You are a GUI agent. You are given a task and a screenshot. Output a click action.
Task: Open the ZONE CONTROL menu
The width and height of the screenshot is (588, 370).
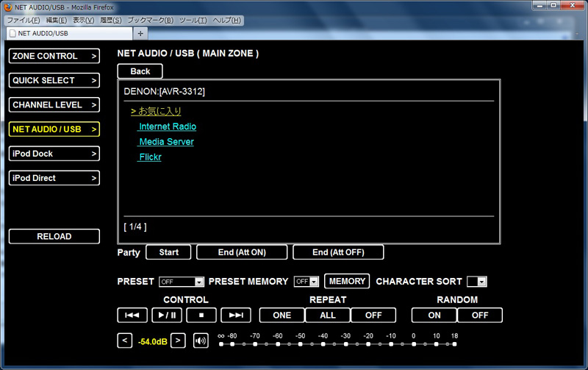54,56
